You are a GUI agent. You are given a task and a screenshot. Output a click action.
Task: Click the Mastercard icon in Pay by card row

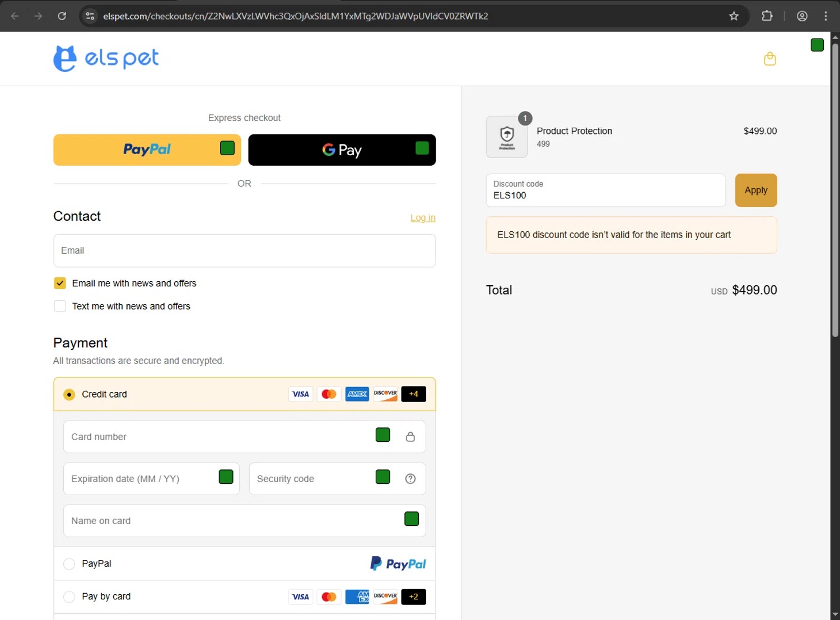tap(329, 597)
